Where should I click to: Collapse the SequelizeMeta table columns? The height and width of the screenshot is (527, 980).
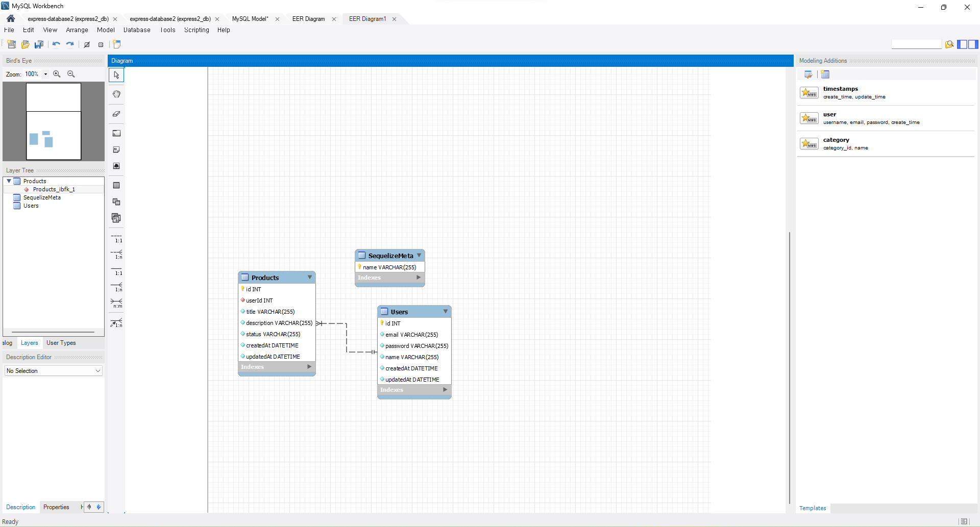(419, 255)
